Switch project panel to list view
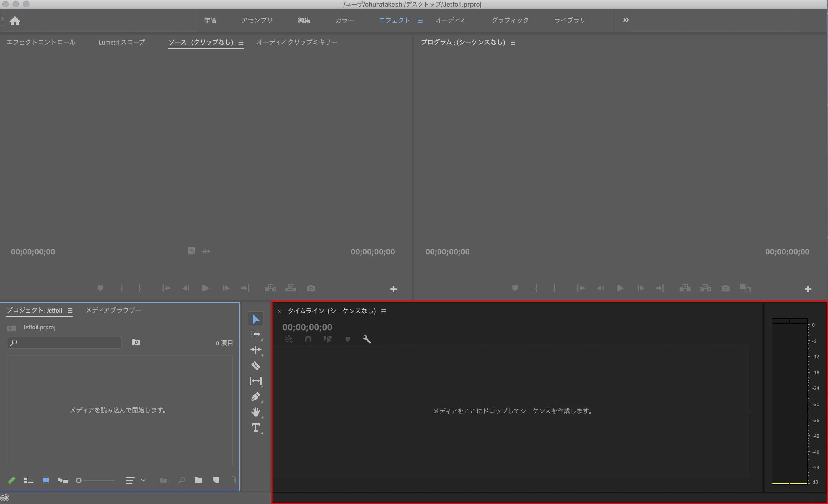The image size is (828, 504). click(28, 480)
